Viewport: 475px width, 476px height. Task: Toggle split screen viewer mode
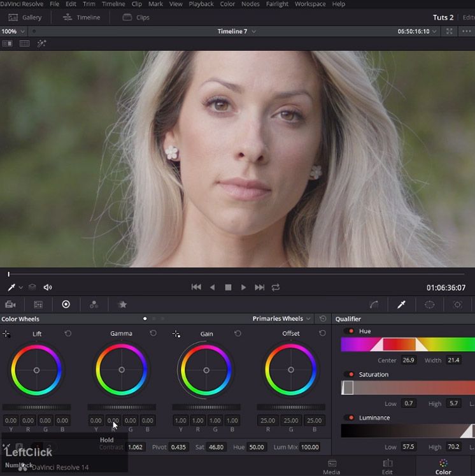click(25, 43)
